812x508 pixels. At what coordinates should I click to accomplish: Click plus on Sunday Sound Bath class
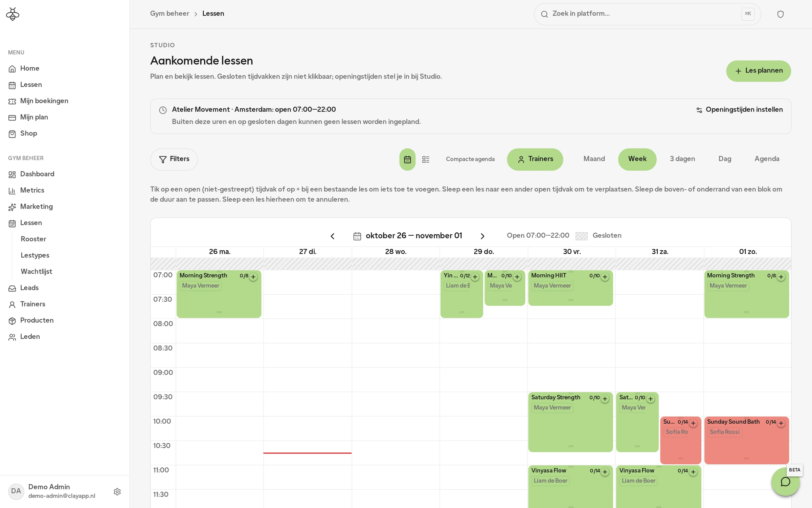(x=781, y=423)
